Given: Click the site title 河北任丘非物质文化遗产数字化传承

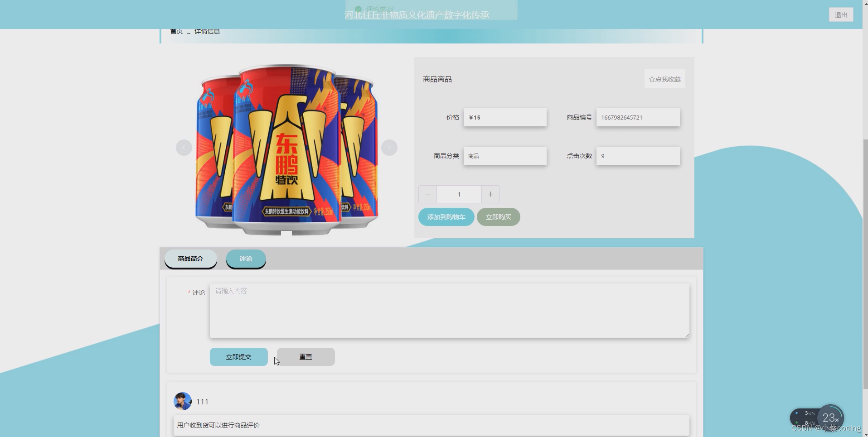Looking at the screenshot, I should [x=417, y=15].
